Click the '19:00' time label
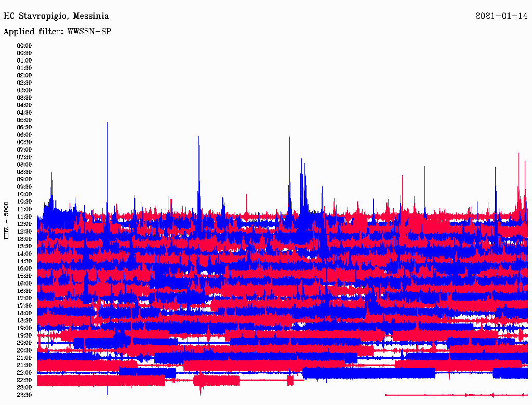This screenshot has height=405, width=532. pyautogui.click(x=24, y=328)
